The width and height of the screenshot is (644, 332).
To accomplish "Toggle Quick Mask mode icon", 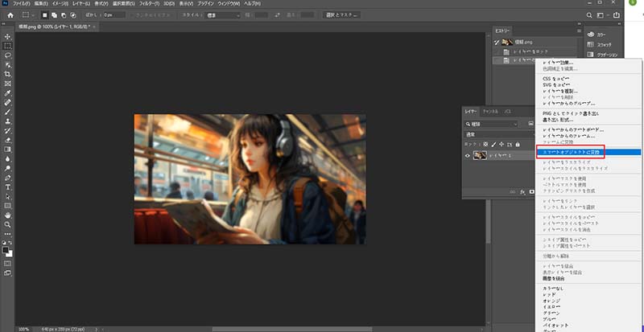I will (7, 264).
